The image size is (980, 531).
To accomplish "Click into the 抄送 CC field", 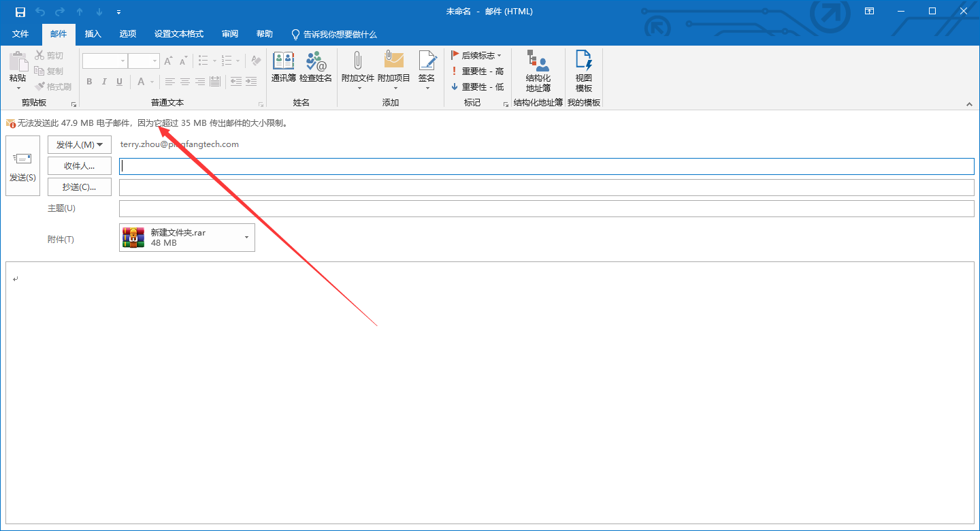I will pyautogui.click(x=546, y=187).
